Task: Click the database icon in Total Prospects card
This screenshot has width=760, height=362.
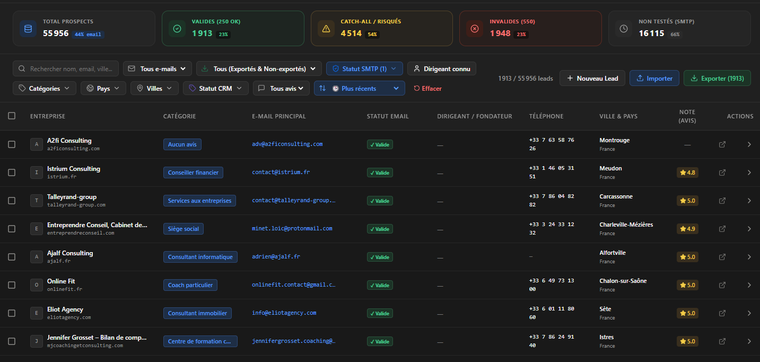Action: [x=28, y=29]
